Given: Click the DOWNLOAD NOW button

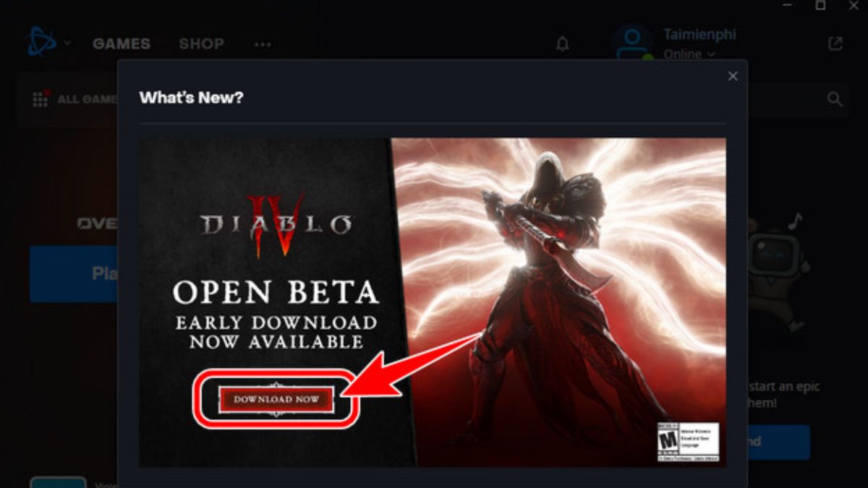Looking at the screenshot, I should [276, 399].
